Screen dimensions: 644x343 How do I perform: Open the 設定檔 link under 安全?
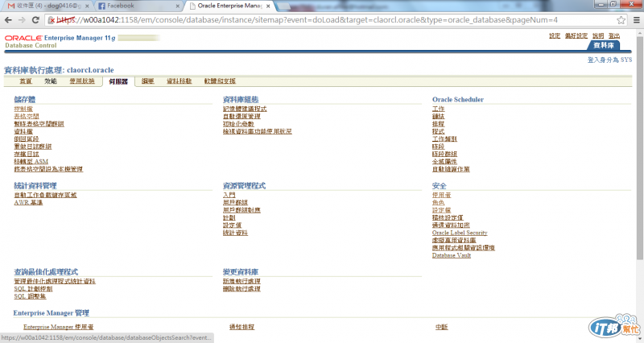[x=441, y=210]
